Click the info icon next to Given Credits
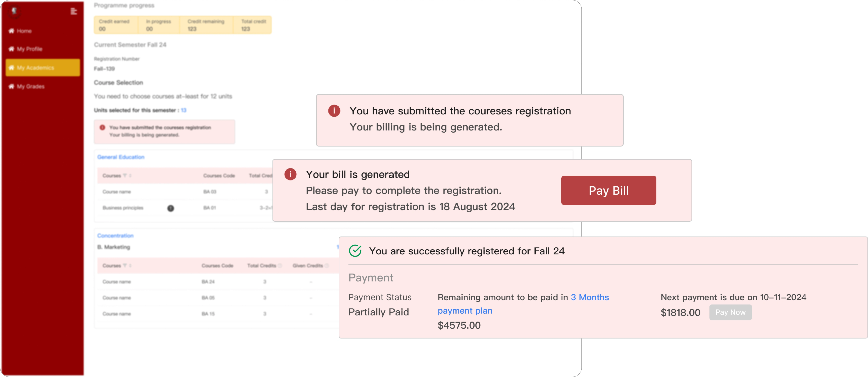Viewport: 868px width, 377px height. tap(327, 266)
